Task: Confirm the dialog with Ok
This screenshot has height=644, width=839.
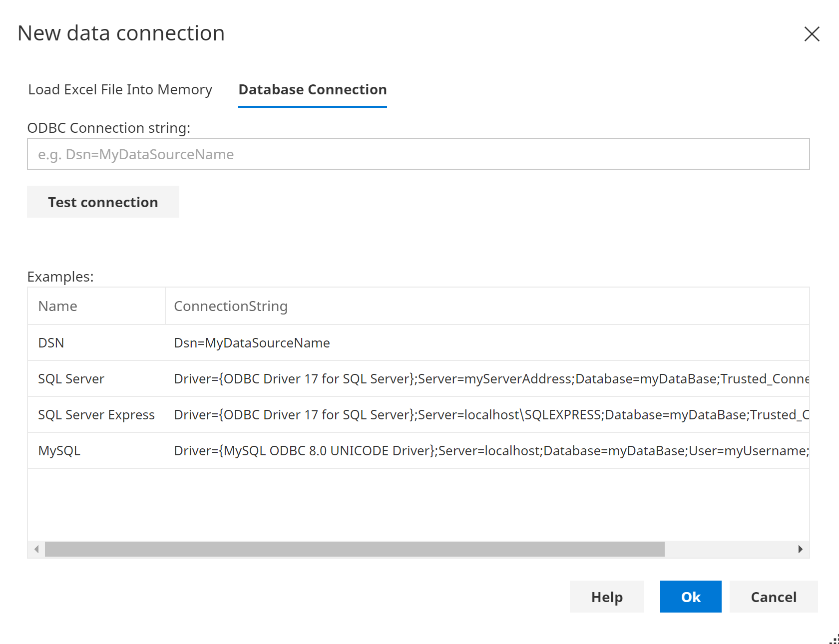Action: (x=690, y=597)
